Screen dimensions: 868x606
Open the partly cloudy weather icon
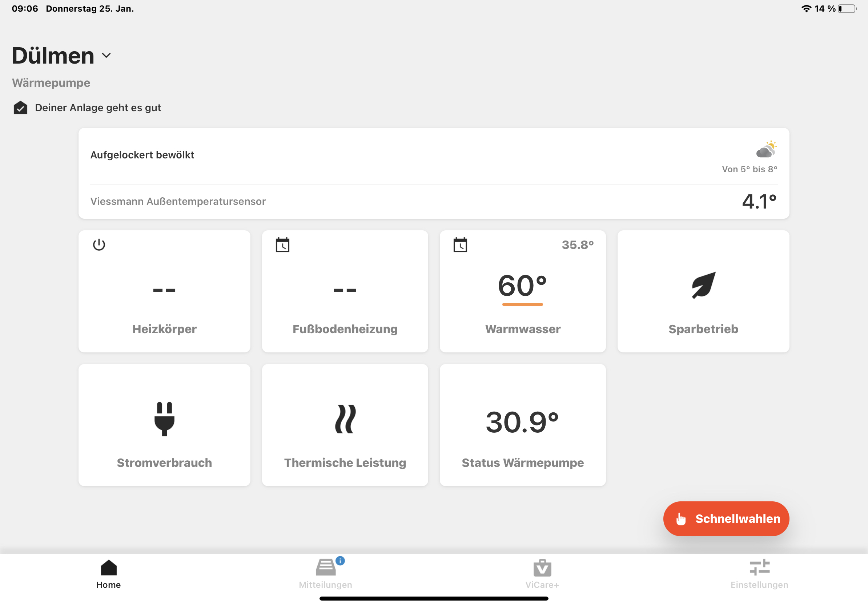tap(766, 149)
